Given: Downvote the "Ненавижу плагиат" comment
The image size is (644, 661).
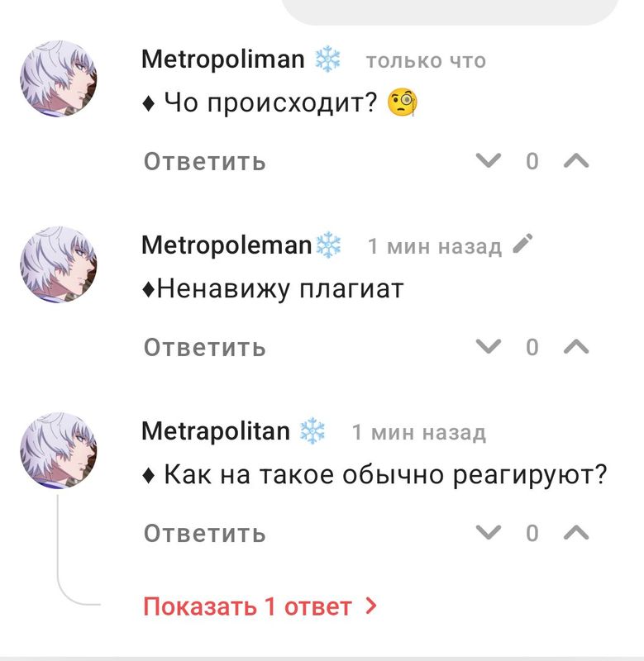Looking at the screenshot, I should pyautogui.click(x=490, y=346).
